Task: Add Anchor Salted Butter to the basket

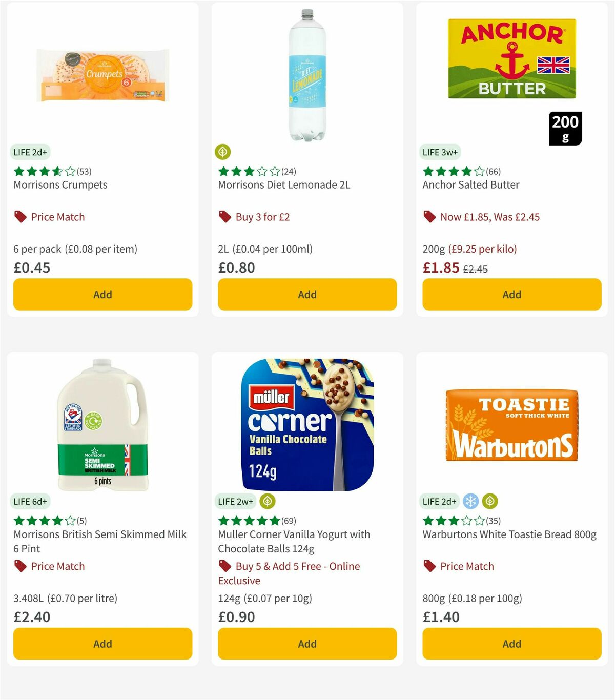Action: coord(511,294)
